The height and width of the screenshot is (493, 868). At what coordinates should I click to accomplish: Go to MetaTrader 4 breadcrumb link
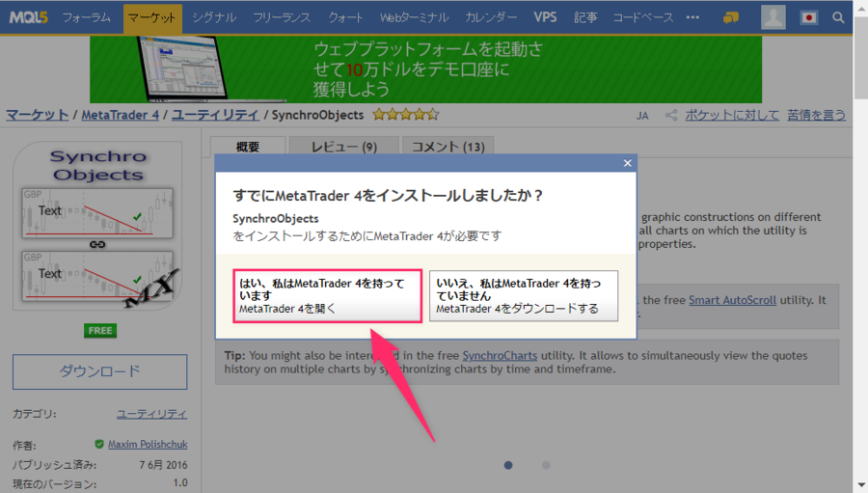click(121, 115)
